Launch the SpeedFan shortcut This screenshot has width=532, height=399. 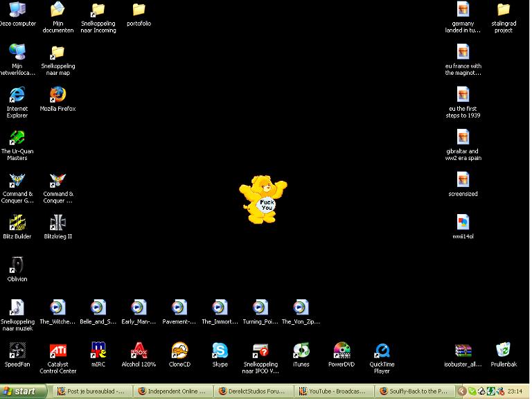(17, 351)
